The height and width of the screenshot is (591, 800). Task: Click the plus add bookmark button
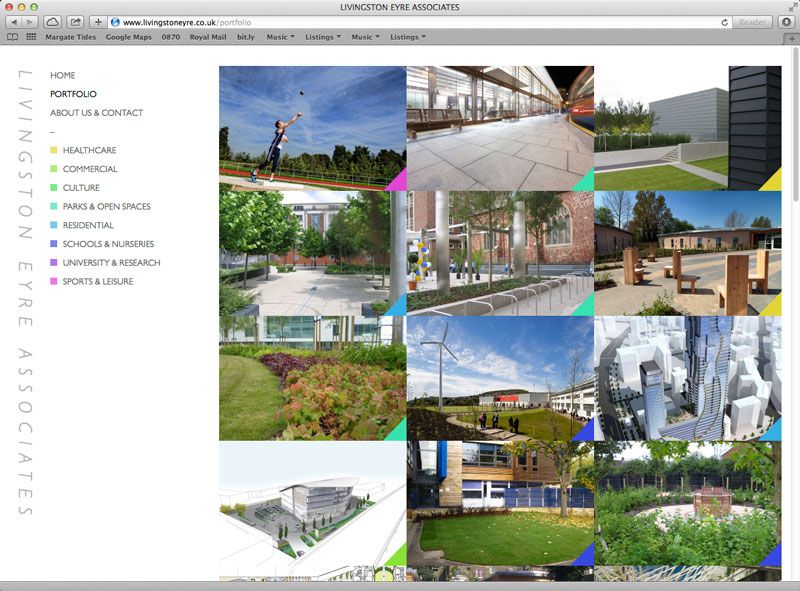point(97,22)
